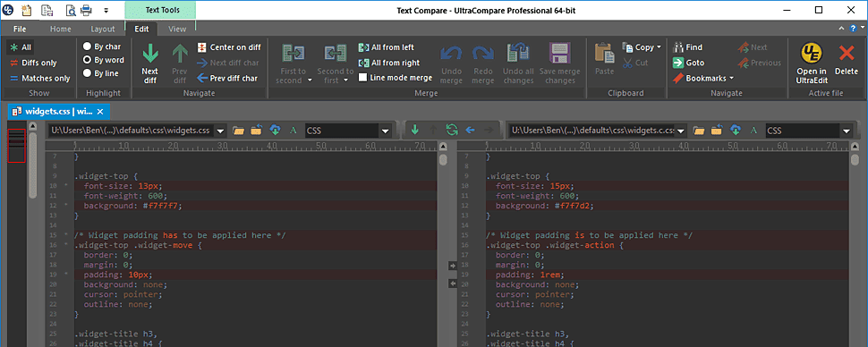The height and width of the screenshot is (347, 868).
Task: Delete the active file
Action: click(x=847, y=60)
